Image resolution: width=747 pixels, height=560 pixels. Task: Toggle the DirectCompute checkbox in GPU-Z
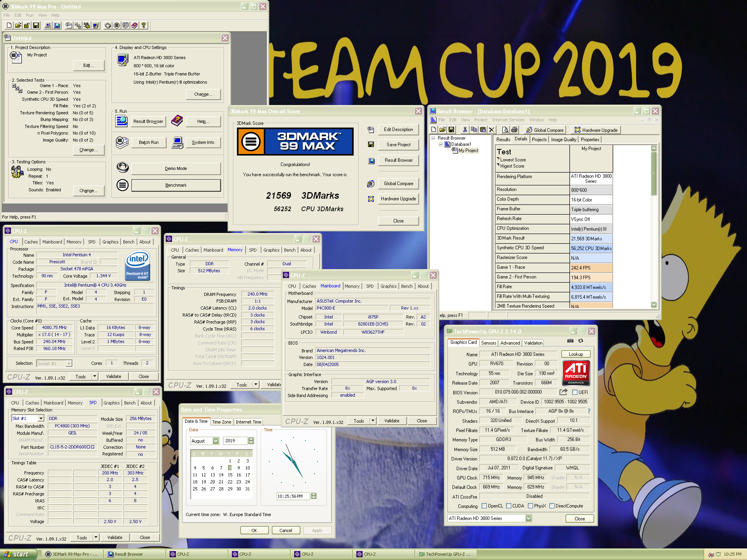[552, 506]
